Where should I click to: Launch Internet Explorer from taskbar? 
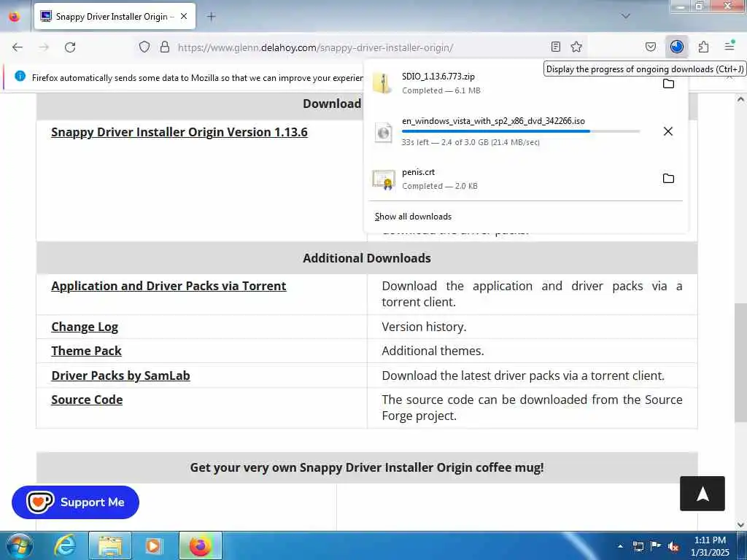[x=65, y=545]
